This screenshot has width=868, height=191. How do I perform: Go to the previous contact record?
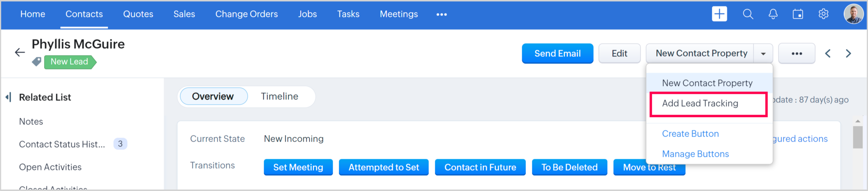(x=828, y=54)
